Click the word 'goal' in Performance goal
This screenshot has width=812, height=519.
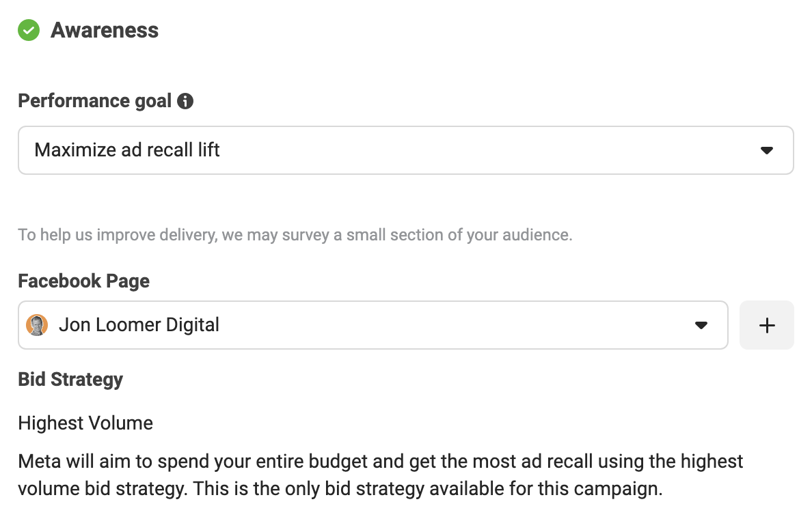(153, 102)
